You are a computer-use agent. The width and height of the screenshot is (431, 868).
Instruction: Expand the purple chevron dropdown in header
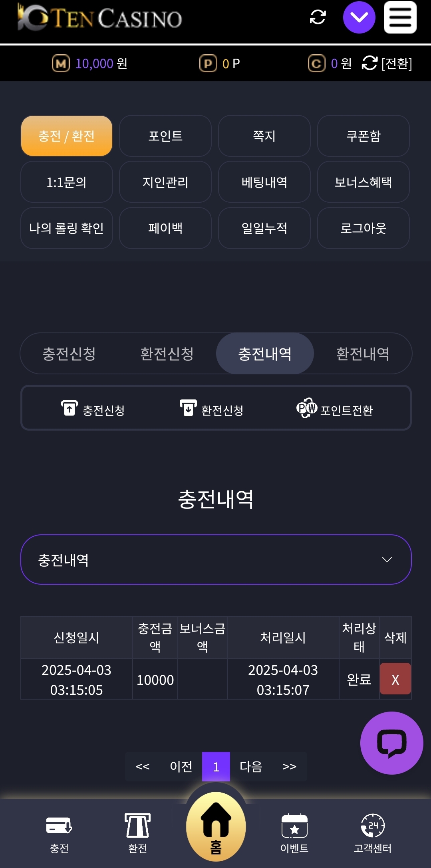[359, 18]
